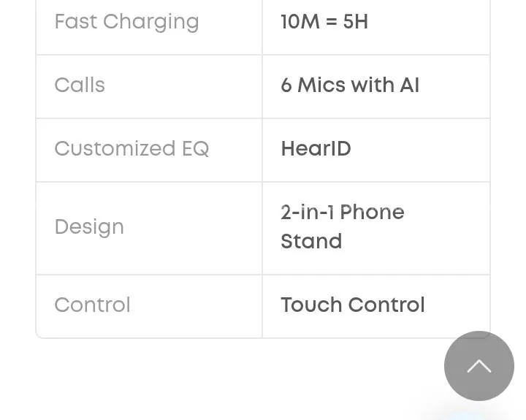Tap the scroll-to-top arrow button
This screenshot has width=526, height=420.
[x=479, y=366]
